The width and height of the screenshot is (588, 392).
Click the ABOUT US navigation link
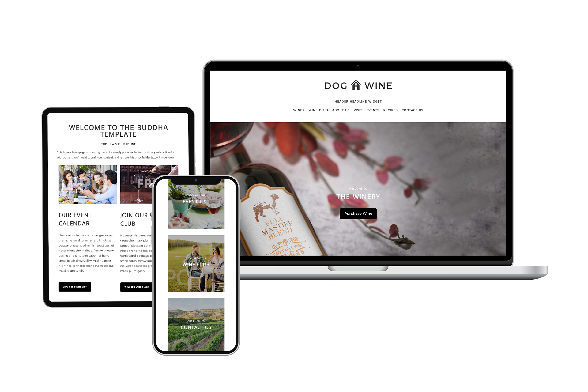pyautogui.click(x=341, y=110)
